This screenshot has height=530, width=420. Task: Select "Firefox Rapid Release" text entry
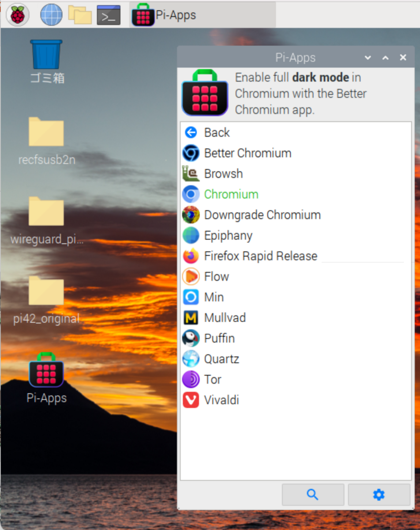(x=260, y=256)
